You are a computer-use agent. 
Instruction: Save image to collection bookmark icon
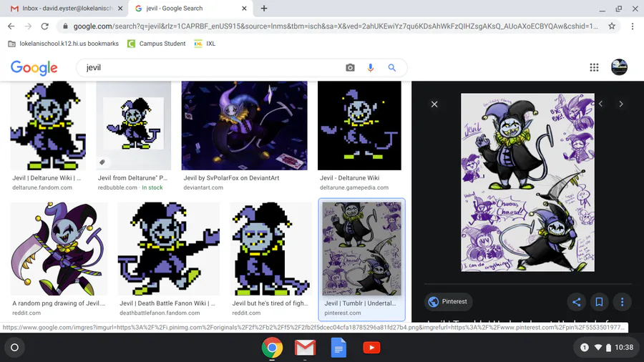click(x=599, y=302)
